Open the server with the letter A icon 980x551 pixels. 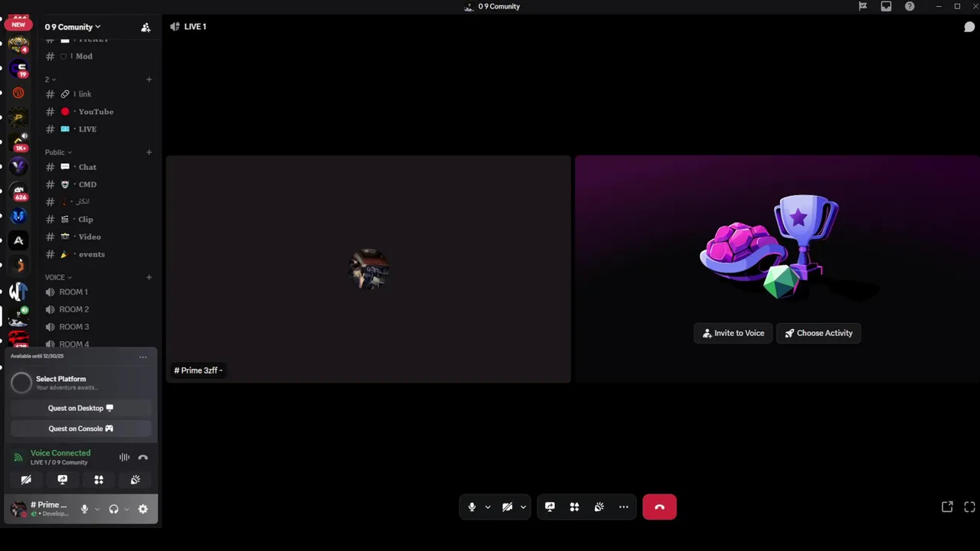[19, 240]
